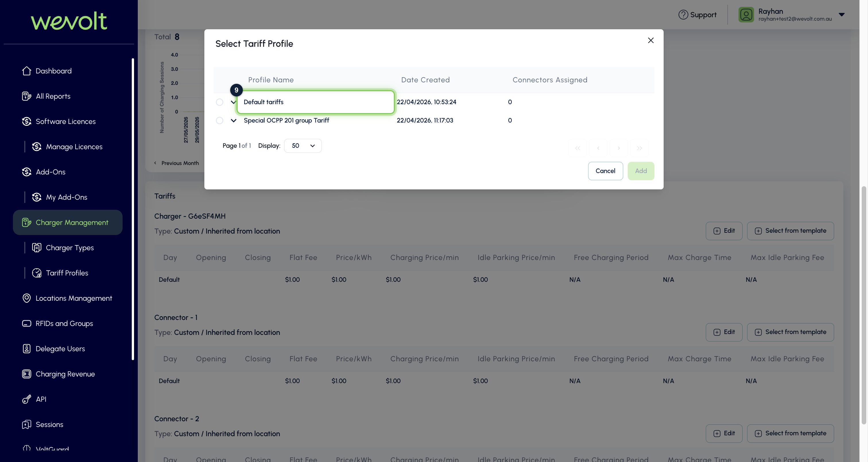Click Rayhan's user avatar icon
The height and width of the screenshot is (462, 868).
pyautogui.click(x=746, y=14)
